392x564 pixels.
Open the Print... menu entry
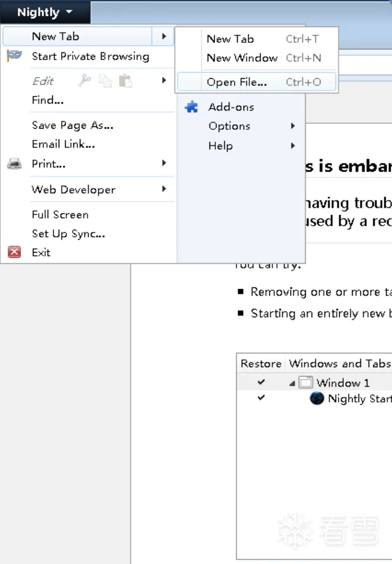click(x=89, y=164)
